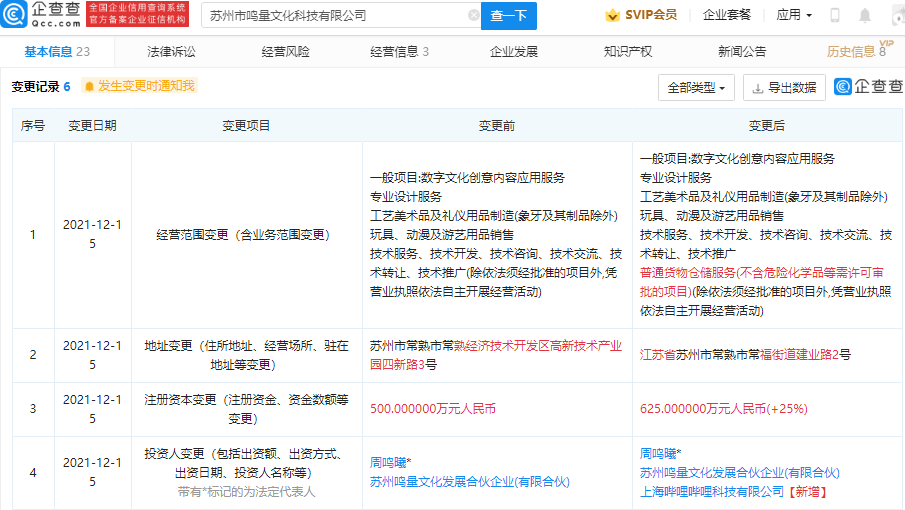Click the SVIP会员 crown icon
This screenshot has width=905, height=510.
[x=612, y=16]
